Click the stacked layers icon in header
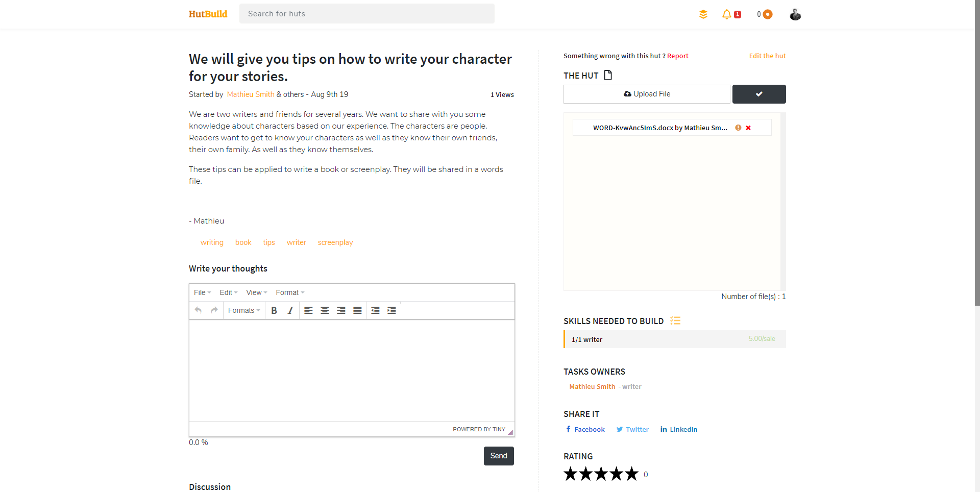Viewport: 980px width, 492px height. click(703, 14)
